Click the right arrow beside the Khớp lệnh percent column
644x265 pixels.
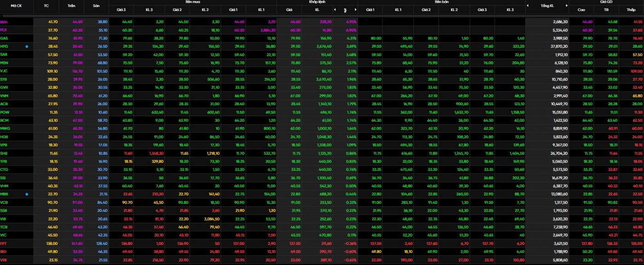(x=355, y=10)
